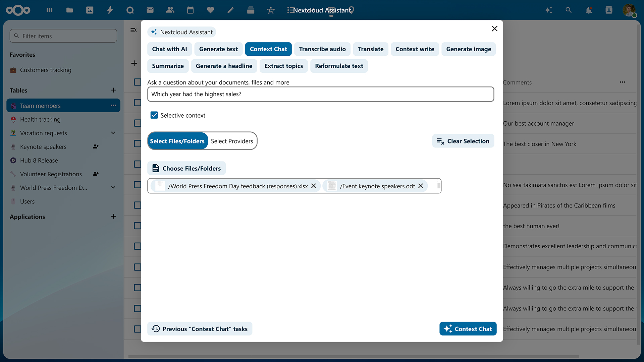Open unified search magnifier icon

(x=569, y=10)
